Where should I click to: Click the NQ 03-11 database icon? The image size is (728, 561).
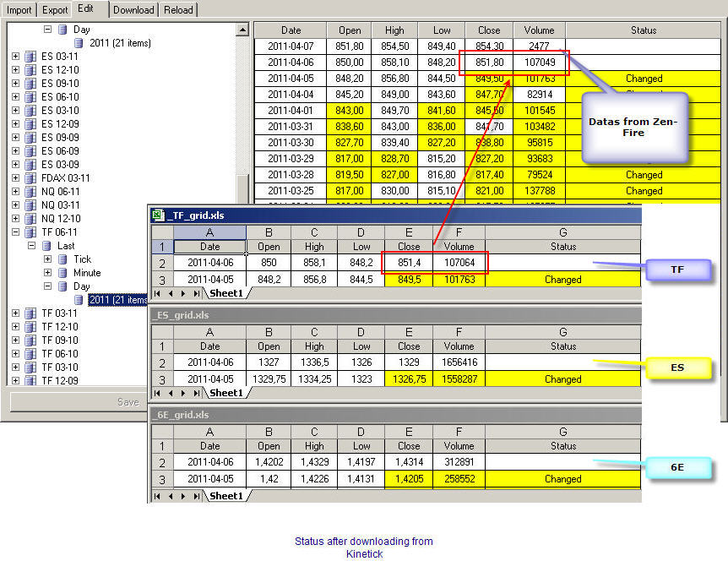click(30, 204)
